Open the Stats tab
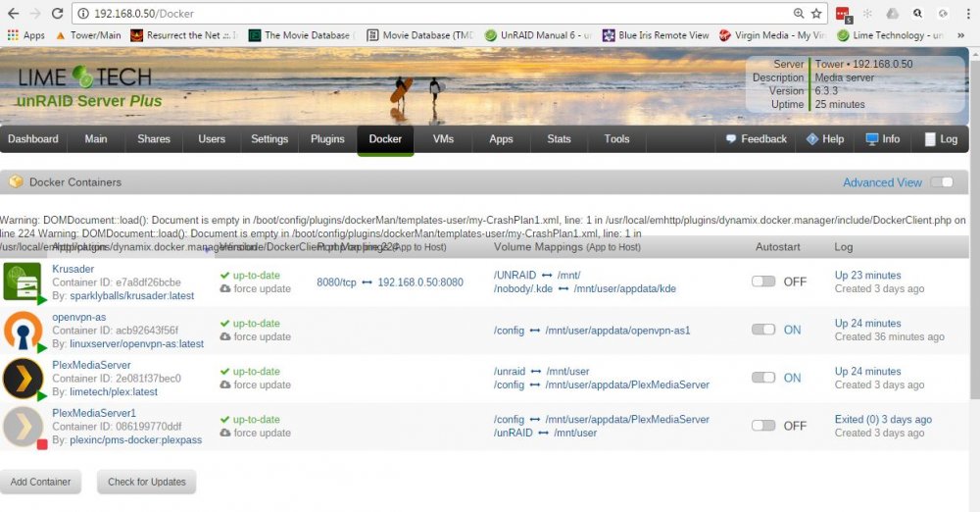980x512 pixels. coord(559,139)
